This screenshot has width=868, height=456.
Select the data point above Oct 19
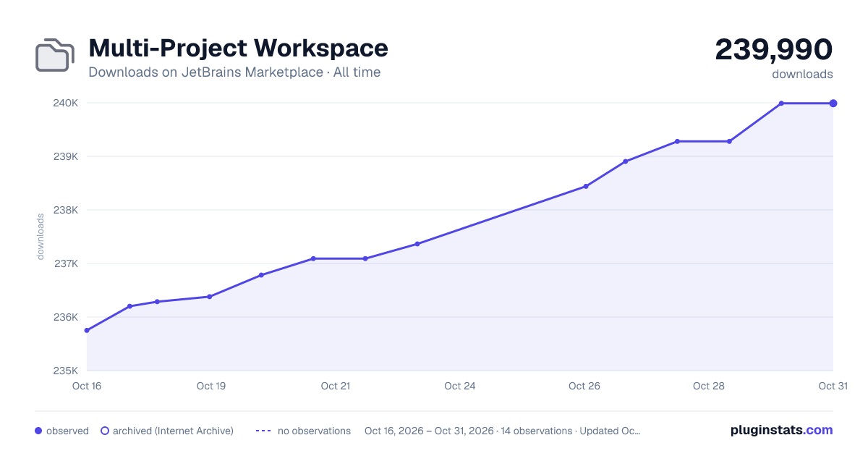210,297
